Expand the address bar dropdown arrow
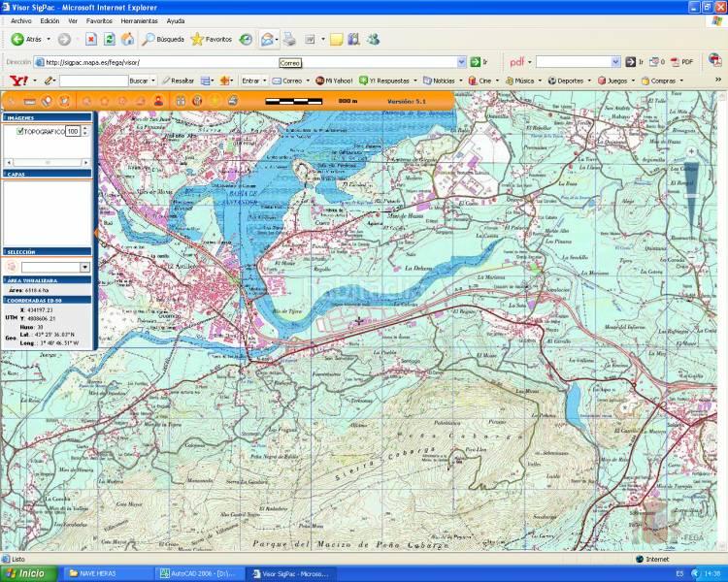 pyautogui.click(x=475, y=61)
